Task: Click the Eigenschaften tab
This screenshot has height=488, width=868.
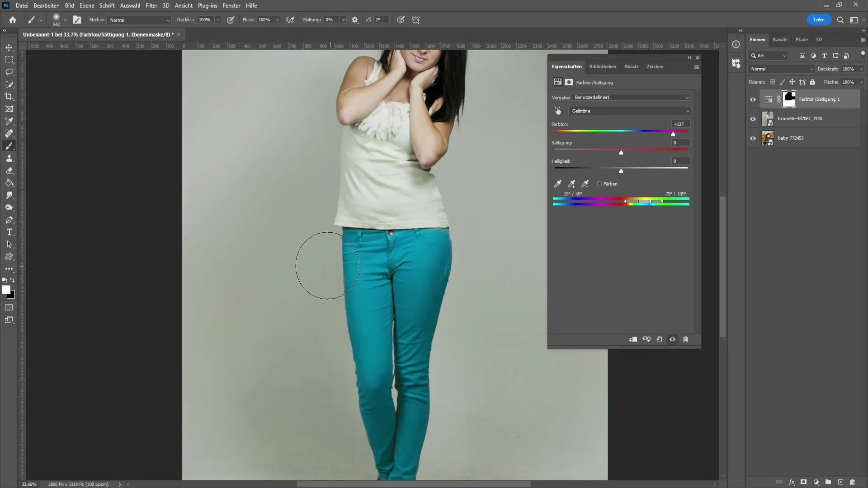Action: (567, 66)
